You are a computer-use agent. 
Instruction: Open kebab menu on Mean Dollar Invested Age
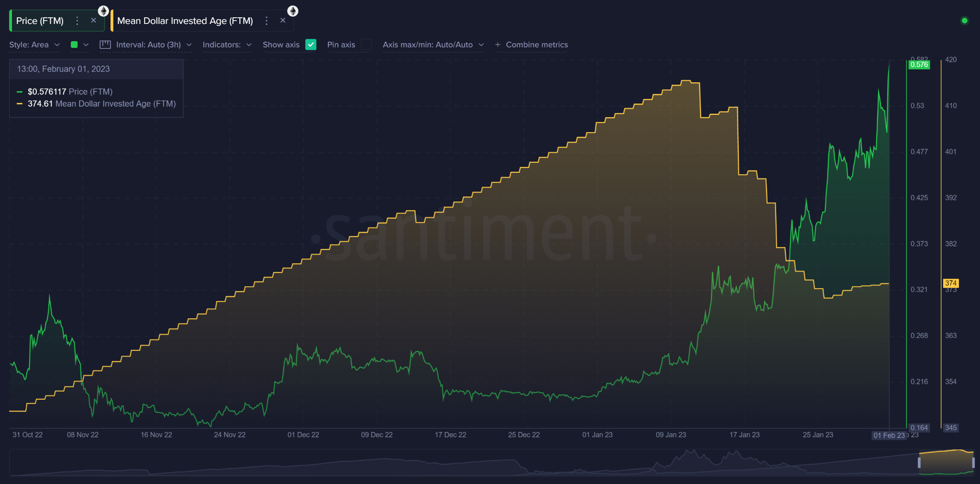[x=267, y=21]
